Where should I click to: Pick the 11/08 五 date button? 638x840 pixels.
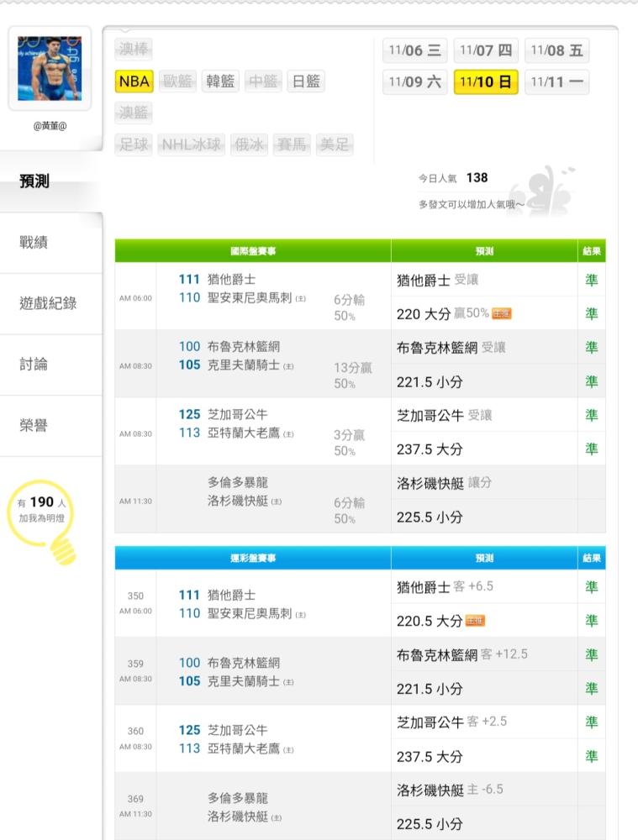tap(556, 50)
